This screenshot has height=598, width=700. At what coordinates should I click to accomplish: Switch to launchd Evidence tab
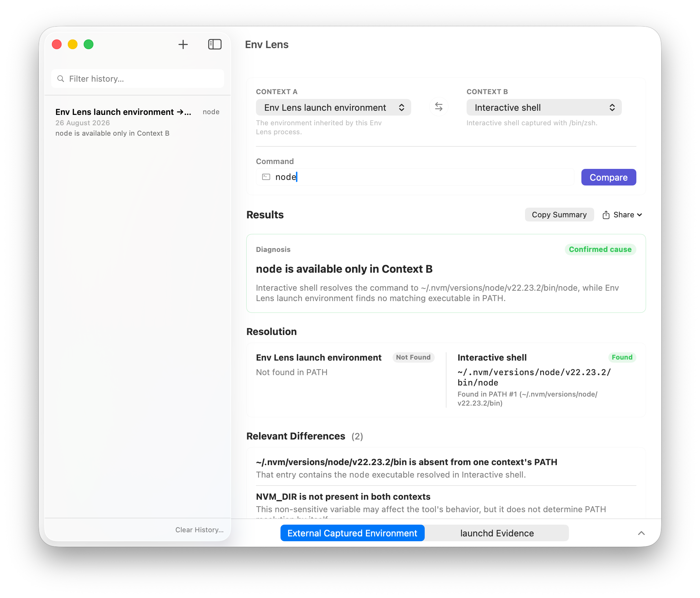(497, 533)
